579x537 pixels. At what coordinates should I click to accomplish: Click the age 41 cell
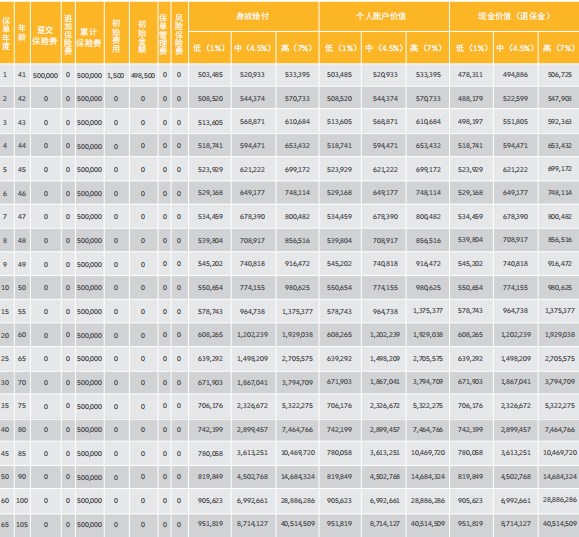(x=22, y=75)
